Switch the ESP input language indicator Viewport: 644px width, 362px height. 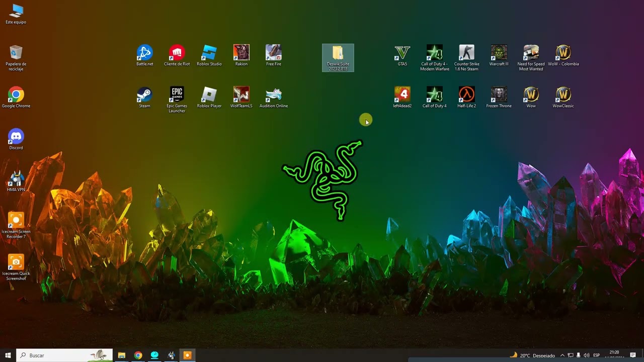[x=597, y=355]
